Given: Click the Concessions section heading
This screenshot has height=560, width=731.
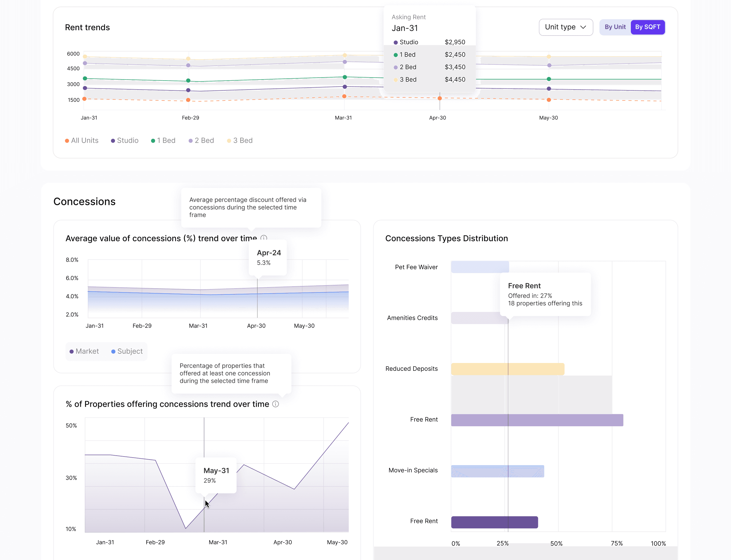Looking at the screenshot, I should (x=84, y=202).
